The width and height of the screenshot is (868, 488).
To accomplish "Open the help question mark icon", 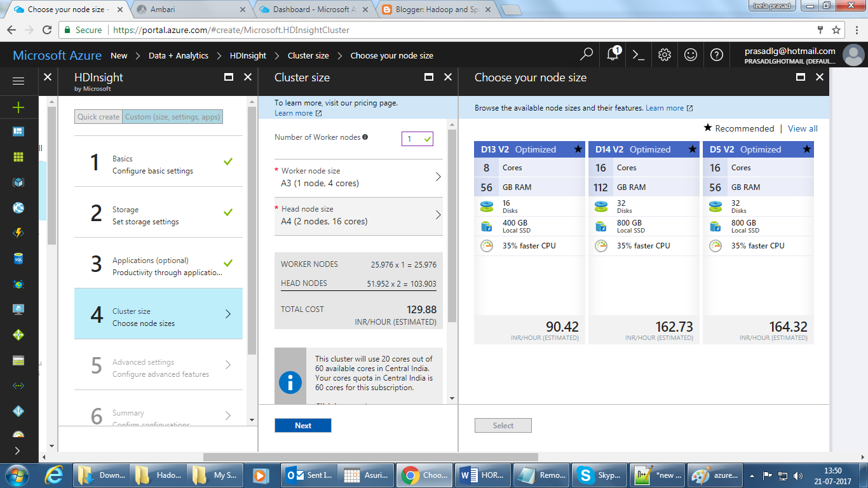I will 717,55.
